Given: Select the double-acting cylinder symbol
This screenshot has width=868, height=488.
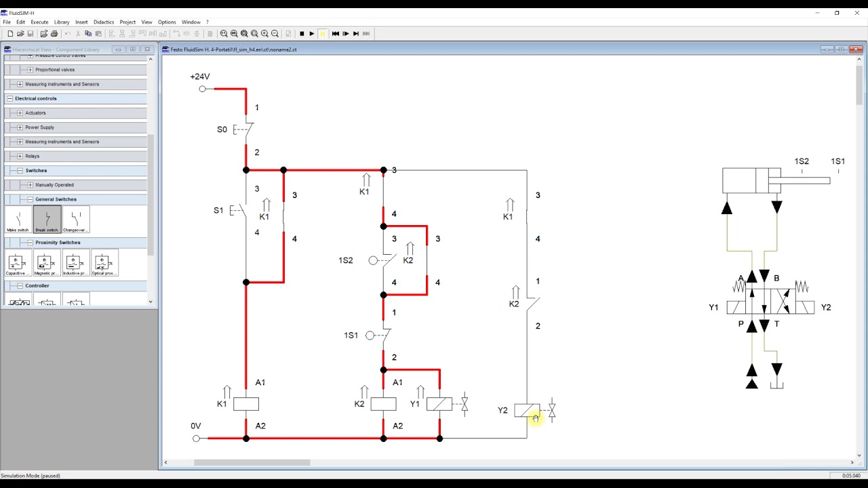Looking at the screenshot, I should [x=776, y=180].
